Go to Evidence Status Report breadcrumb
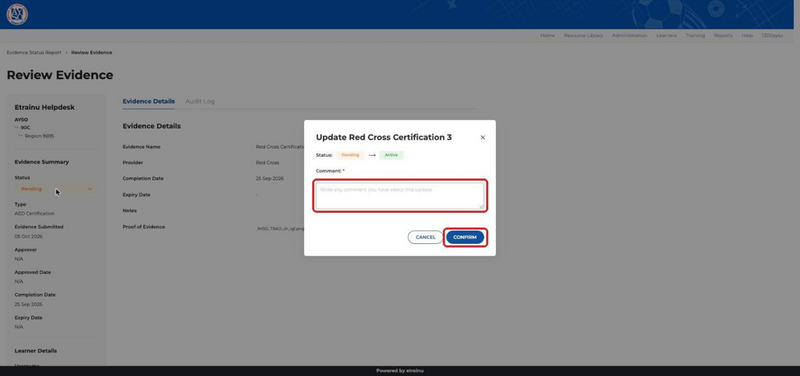This screenshot has height=376, width=800. (34, 53)
